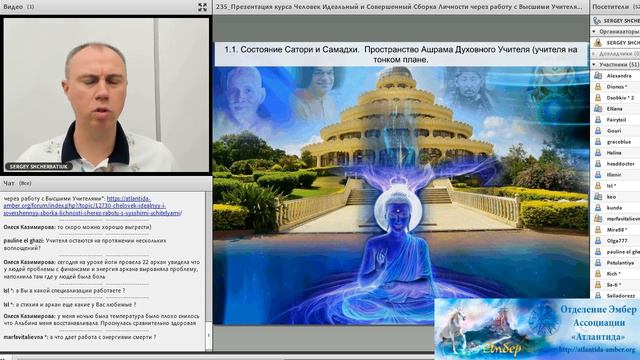Select the Видео (1) pod title

coord(19,7)
